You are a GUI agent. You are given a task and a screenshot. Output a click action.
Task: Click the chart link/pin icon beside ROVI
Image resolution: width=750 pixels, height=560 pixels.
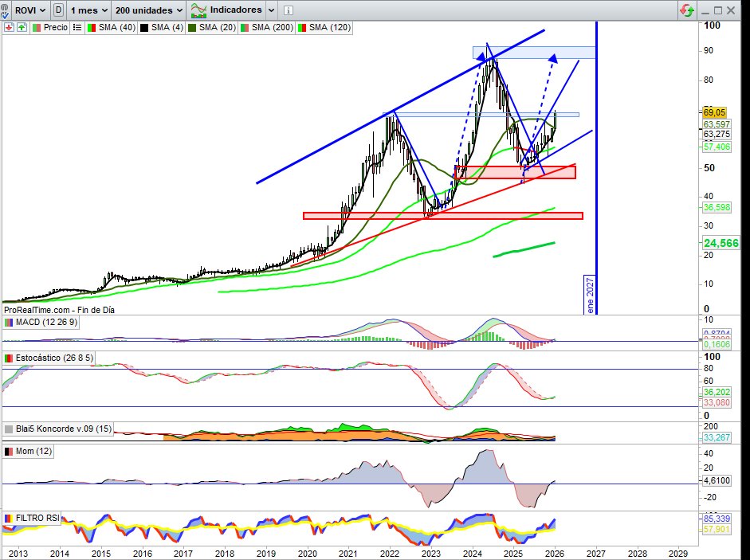pos(4,10)
